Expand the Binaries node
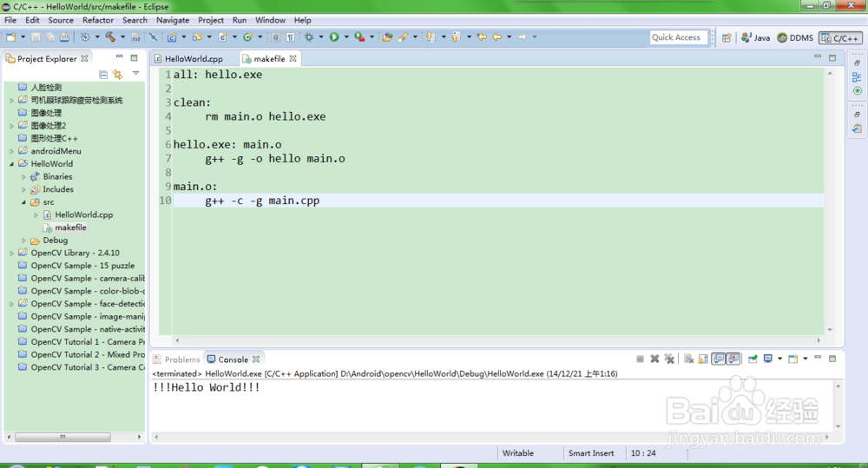This screenshot has width=868, height=468. (x=23, y=176)
